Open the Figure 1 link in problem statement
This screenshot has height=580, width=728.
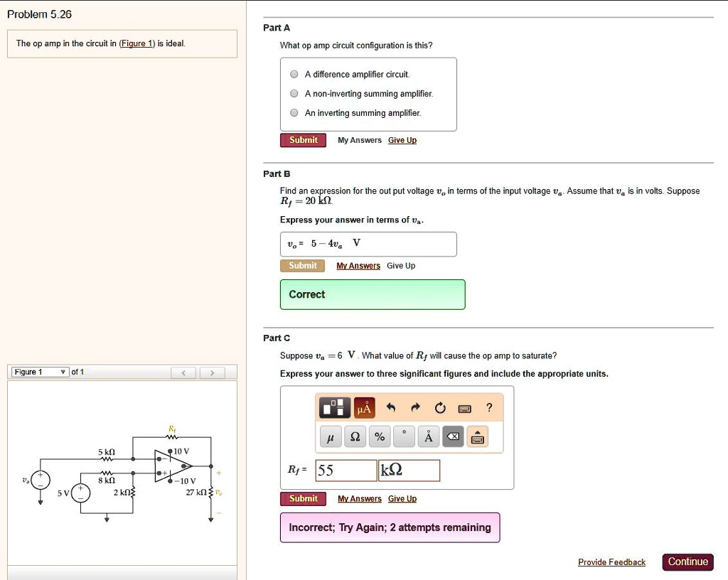[x=137, y=43]
